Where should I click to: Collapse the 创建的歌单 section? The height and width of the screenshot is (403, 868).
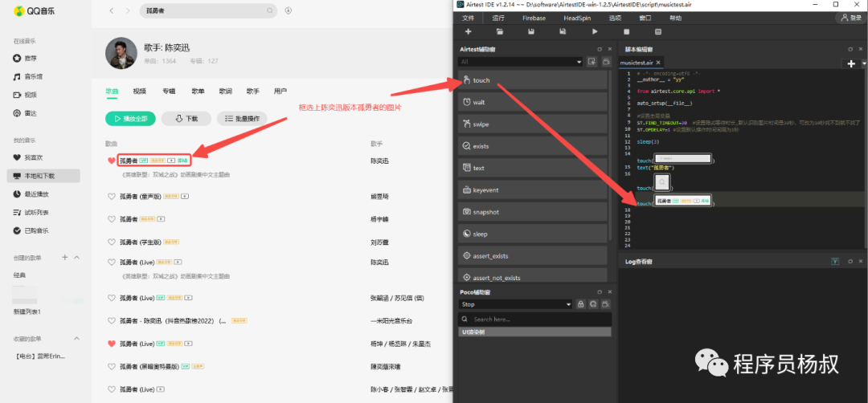click(x=77, y=258)
